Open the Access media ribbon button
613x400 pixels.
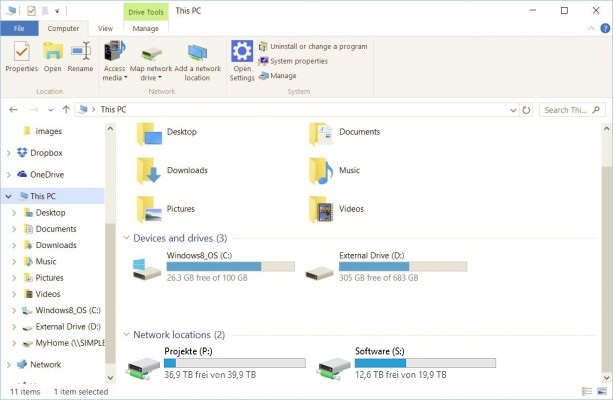click(x=114, y=53)
